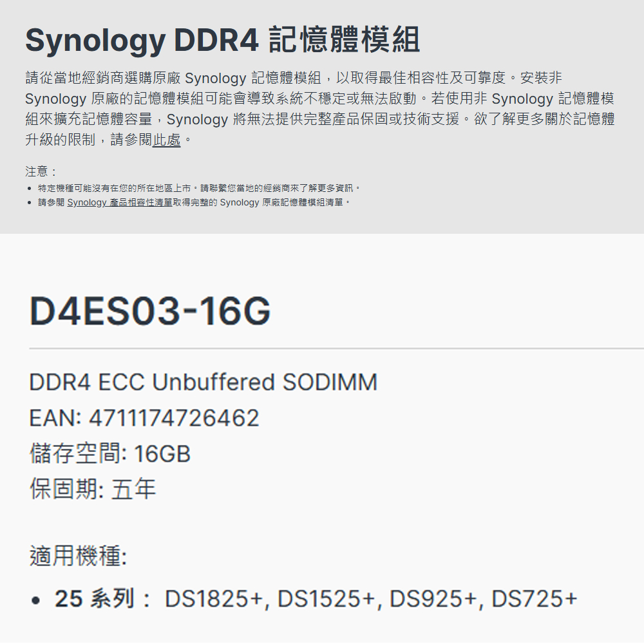Click the 保固期: 五年 warranty line
Viewport: 644px width, 644px height.
click(93, 489)
